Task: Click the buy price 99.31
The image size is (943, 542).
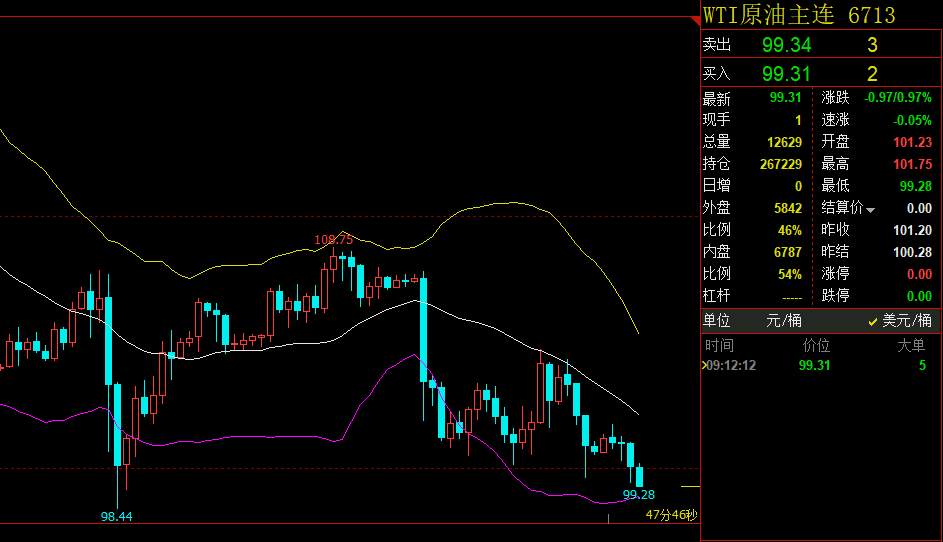Action: pos(786,74)
